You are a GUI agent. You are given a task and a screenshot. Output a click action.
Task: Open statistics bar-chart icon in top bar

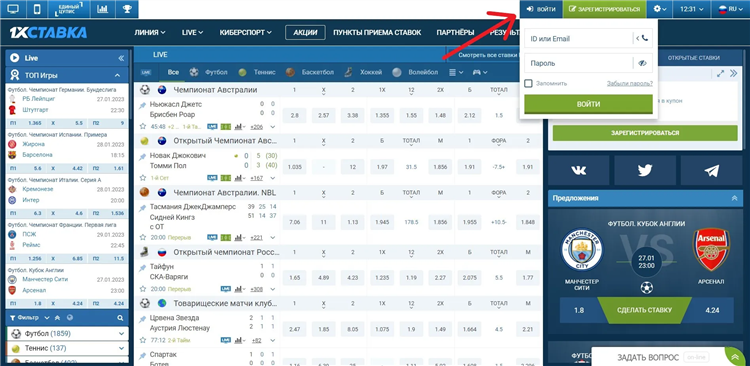(102, 9)
